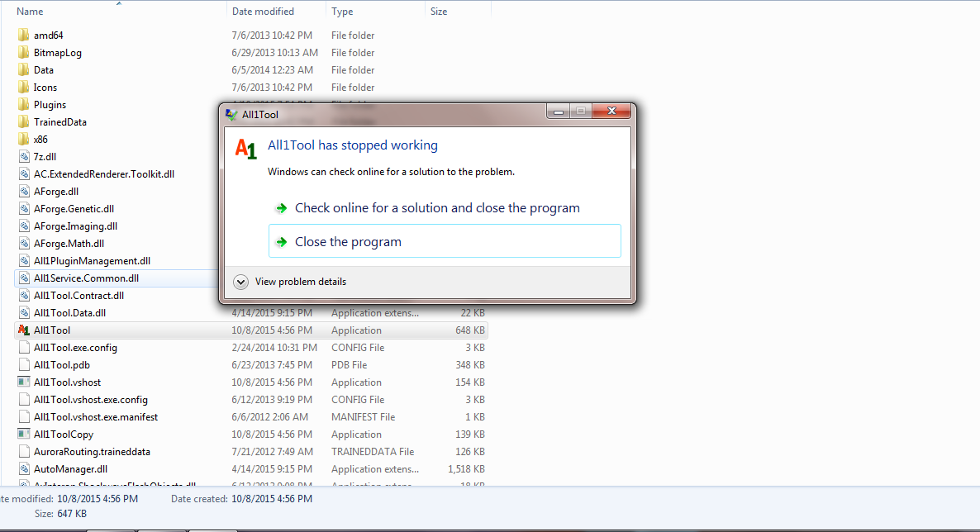Click the 648 KB size of All1Tool

coord(470,330)
